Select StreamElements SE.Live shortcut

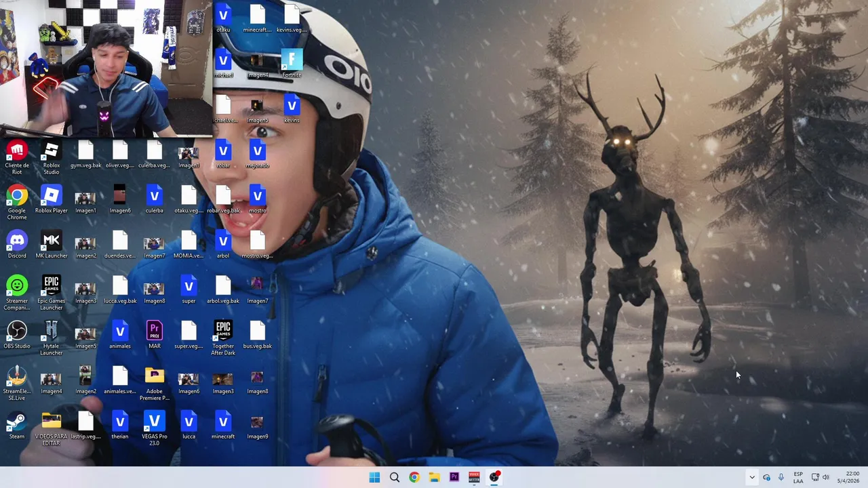coord(17,384)
